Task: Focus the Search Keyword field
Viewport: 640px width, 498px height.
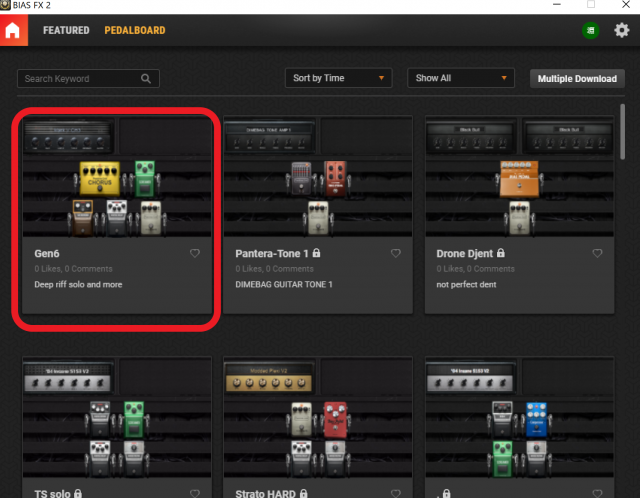Action: coord(88,79)
